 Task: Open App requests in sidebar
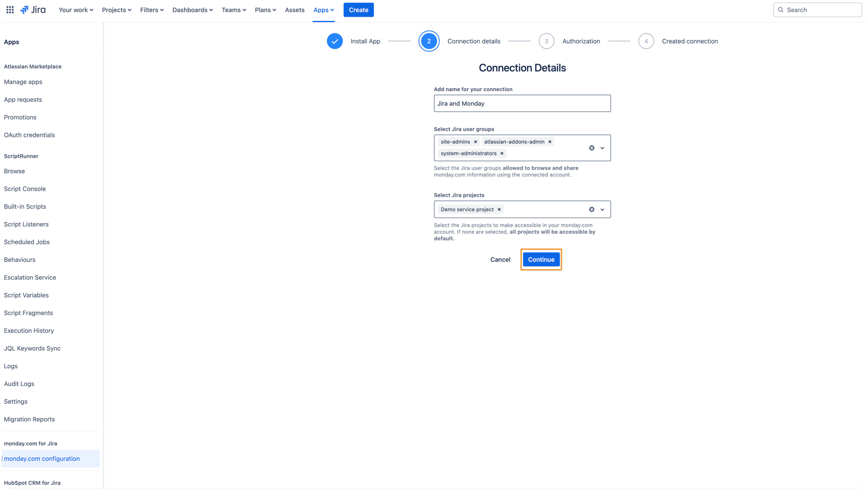tap(23, 99)
